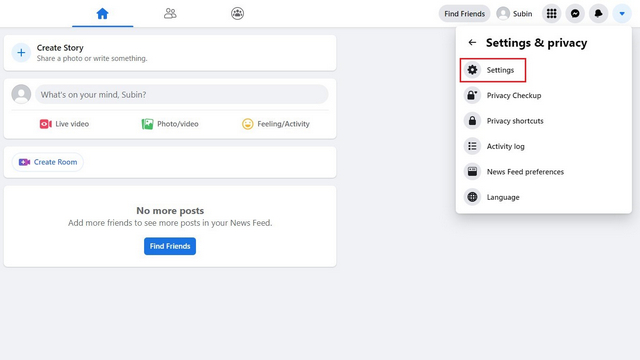
Task: Open News Feed preferences
Action: pos(543,172)
